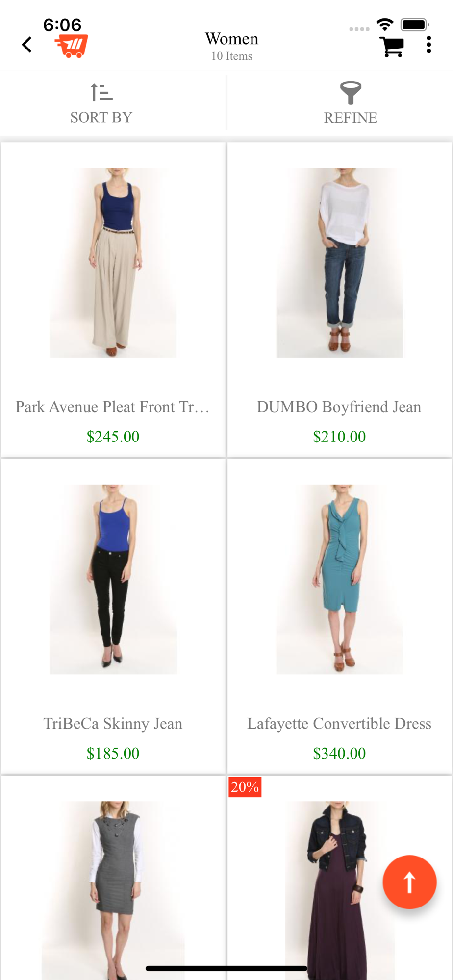Tap the TriBeCa Skinny Jean title

coord(113,723)
